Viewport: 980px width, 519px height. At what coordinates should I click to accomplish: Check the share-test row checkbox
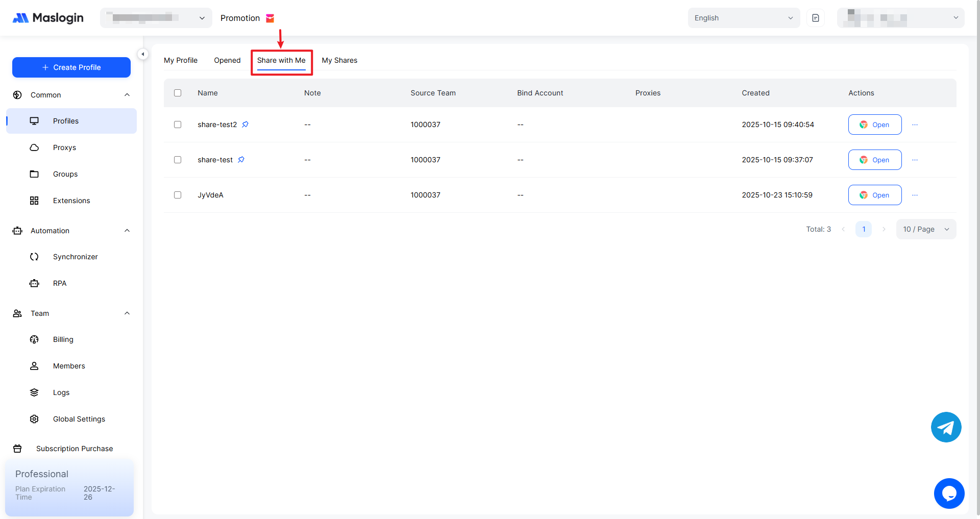click(x=178, y=160)
